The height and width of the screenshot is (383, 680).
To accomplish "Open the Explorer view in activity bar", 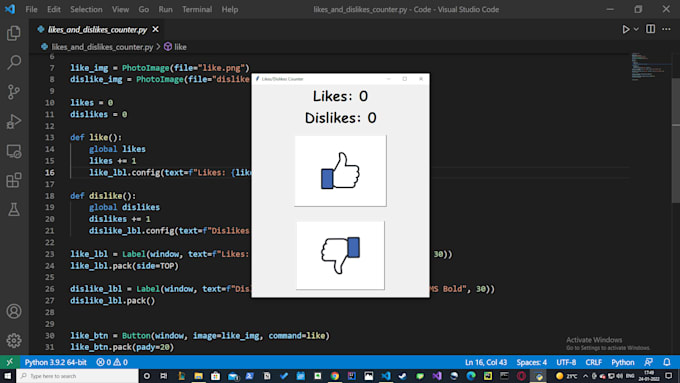I will 14,33.
